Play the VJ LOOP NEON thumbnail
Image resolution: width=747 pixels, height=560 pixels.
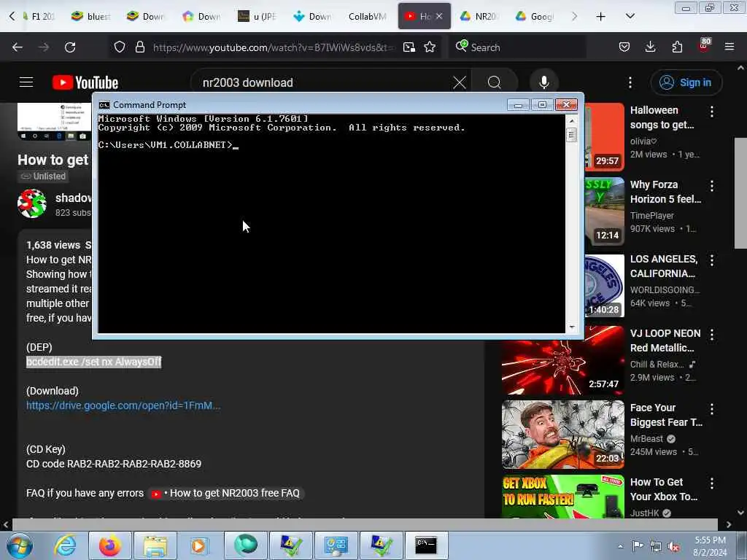pos(562,367)
